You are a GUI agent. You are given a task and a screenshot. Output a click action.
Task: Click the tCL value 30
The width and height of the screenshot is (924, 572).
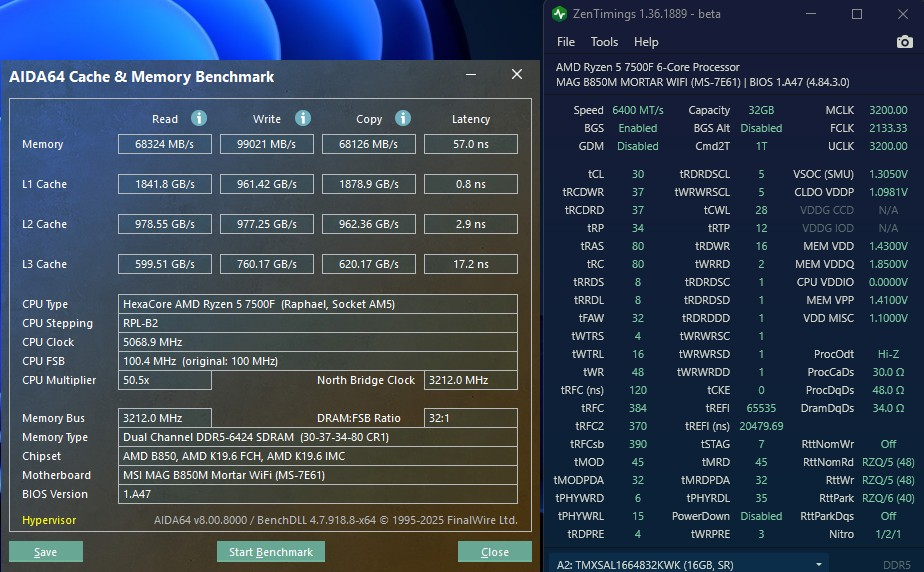pyautogui.click(x=638, y=174)
